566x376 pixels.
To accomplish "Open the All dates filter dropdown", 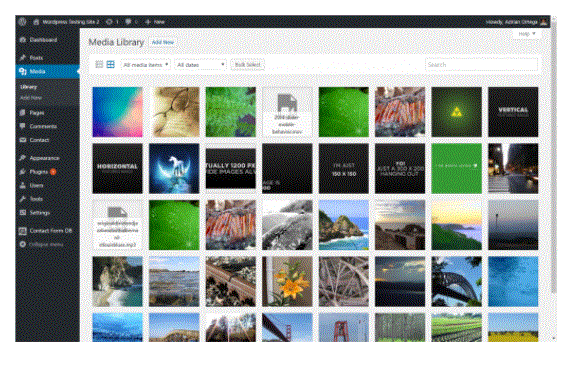I will coord(200,65).
